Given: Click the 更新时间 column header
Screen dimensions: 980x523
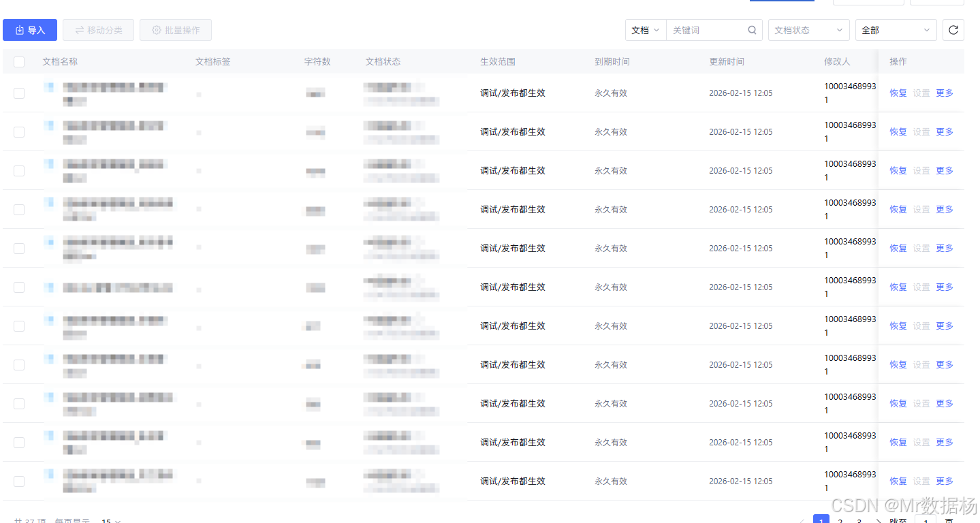Looking at the screenshot, I should tap(727, 62).
